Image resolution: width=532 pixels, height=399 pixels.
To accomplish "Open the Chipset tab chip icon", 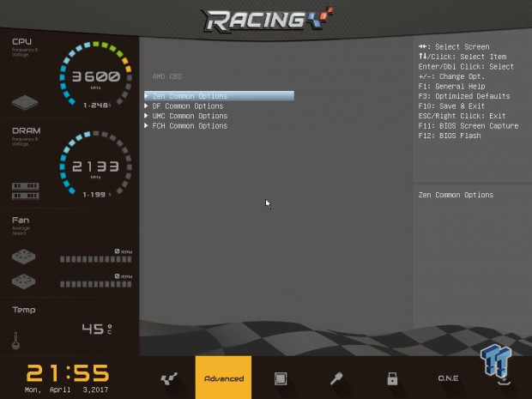I will tap(281, 378).
